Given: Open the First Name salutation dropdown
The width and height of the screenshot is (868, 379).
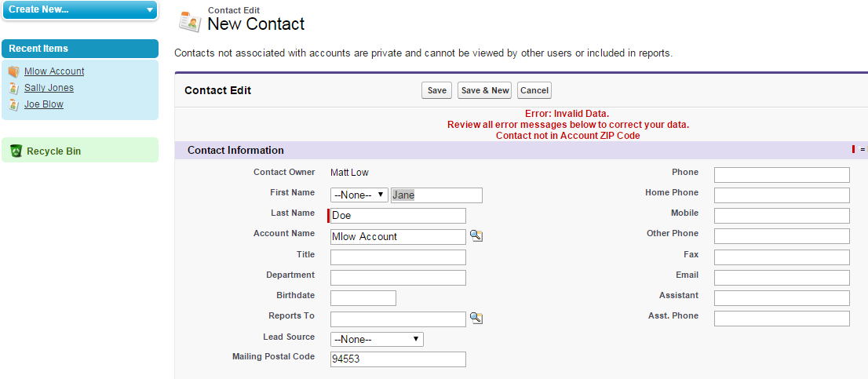Looking at the screenshot, I should coord(359,195).
